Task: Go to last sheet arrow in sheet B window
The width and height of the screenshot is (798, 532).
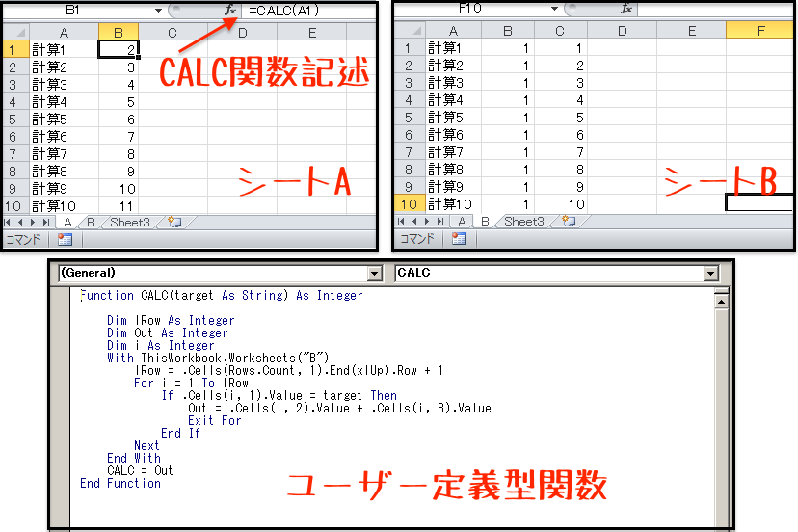Action: click(440, 221)
